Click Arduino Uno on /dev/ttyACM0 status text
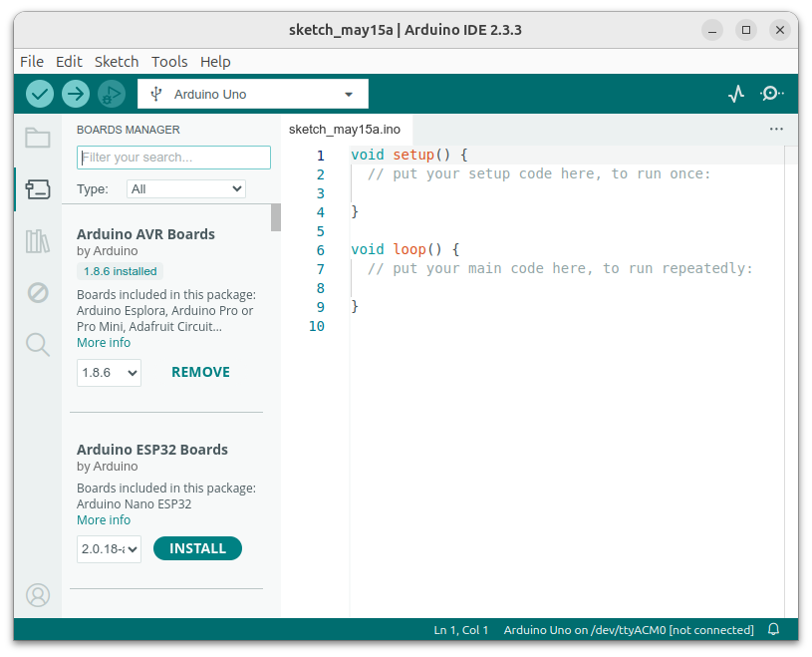The image size is (812, 657). pos(629,630)
